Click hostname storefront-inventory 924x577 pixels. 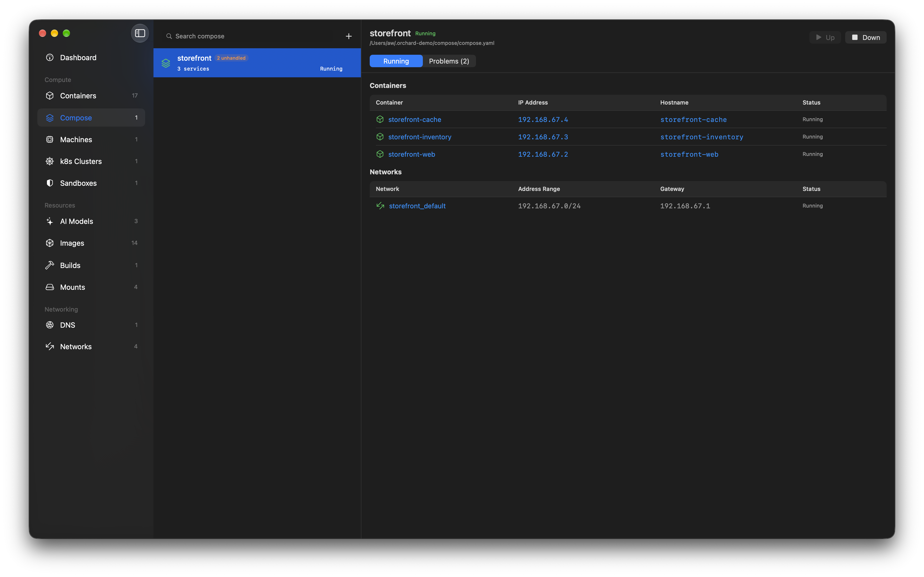pos(702,137)
